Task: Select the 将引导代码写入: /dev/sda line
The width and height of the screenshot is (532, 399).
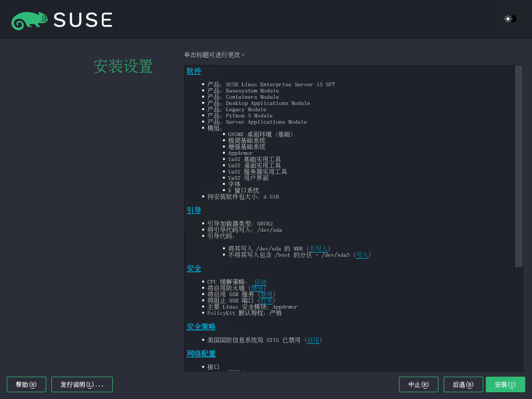Action: pyautogui.click(x=245, y=230)
